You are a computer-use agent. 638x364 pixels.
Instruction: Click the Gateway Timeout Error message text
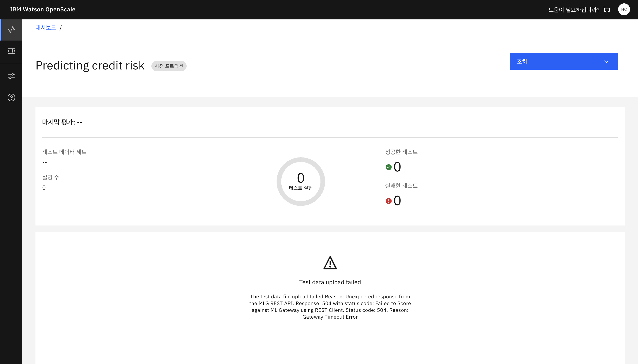pos(330,307)
